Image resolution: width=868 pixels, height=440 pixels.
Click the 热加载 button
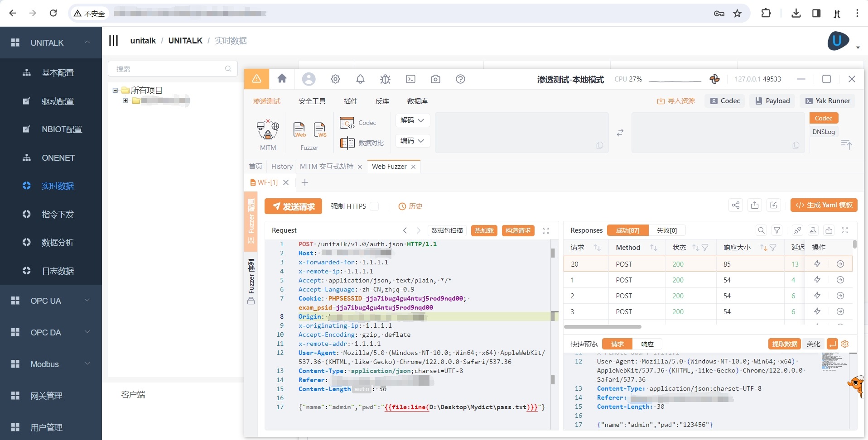(x=484, y=230)
